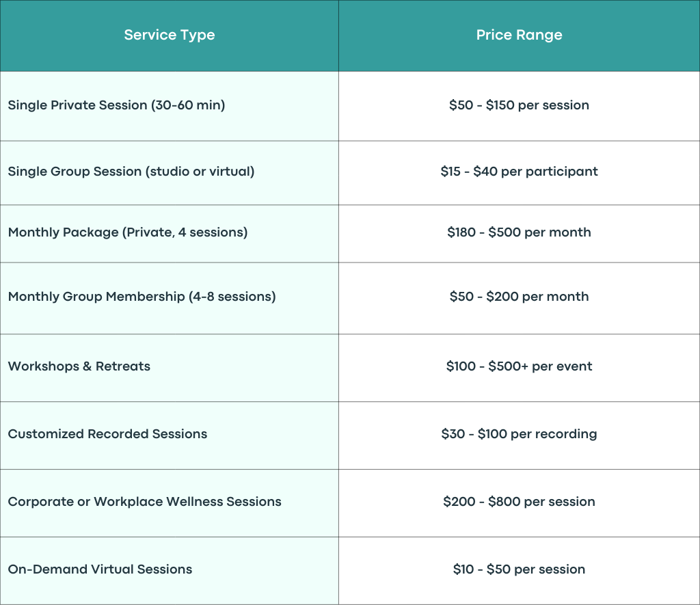This screenshot has width=700, height=605.
Task: Click the $200 - $800 per session price
Action: coord(520,502)
